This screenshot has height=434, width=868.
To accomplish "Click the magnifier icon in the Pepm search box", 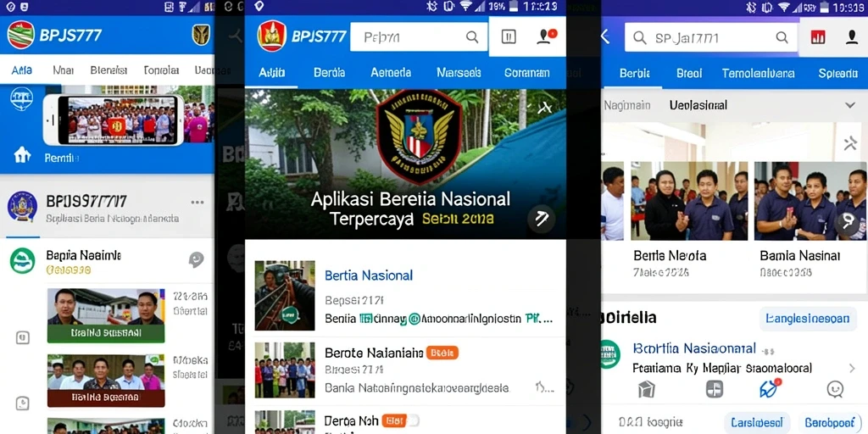I will coord(472,37).
